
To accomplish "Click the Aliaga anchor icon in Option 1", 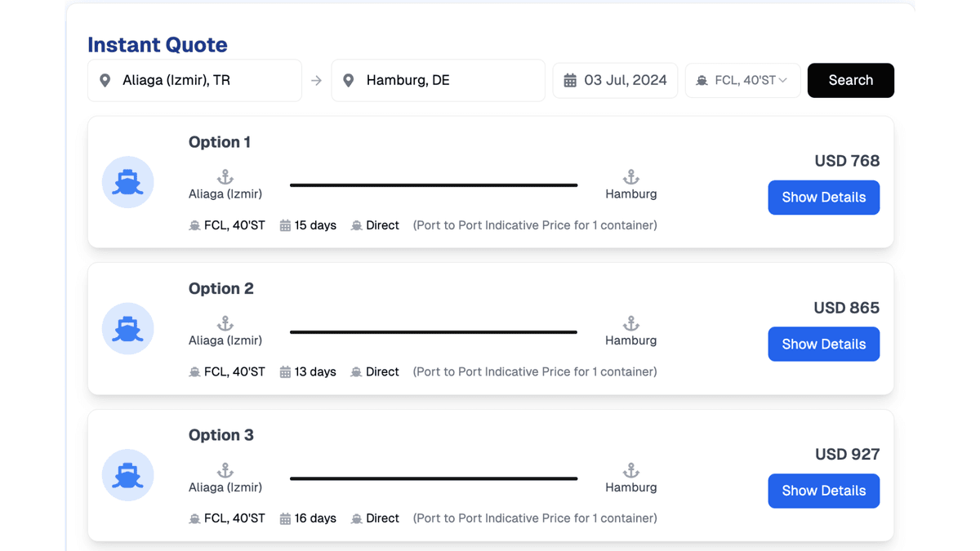I will coord(225,177).
